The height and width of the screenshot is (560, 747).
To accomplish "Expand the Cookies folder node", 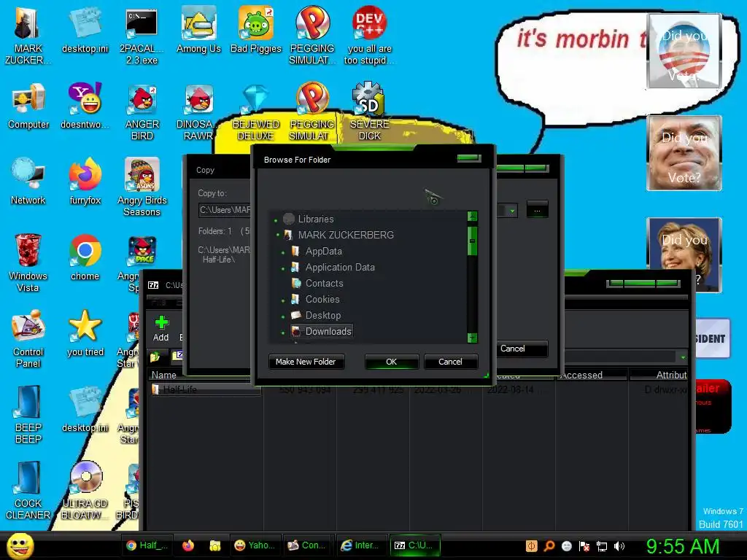I will (x=283, y=300).
